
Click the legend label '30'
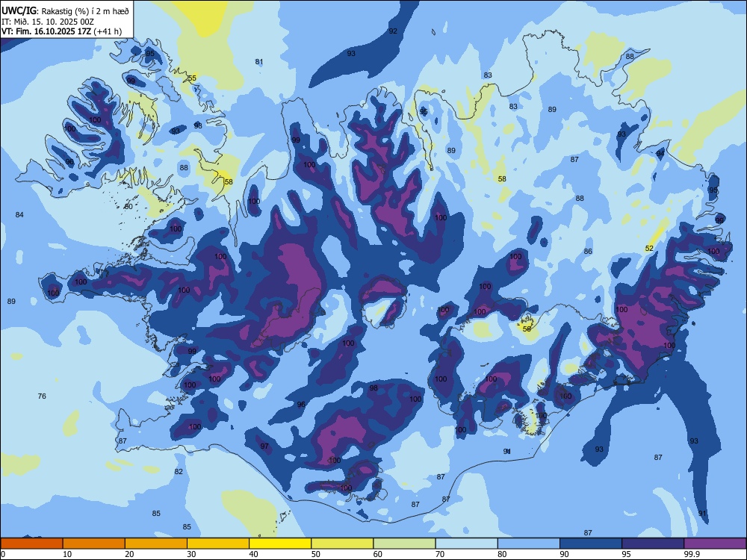[191, 554]
